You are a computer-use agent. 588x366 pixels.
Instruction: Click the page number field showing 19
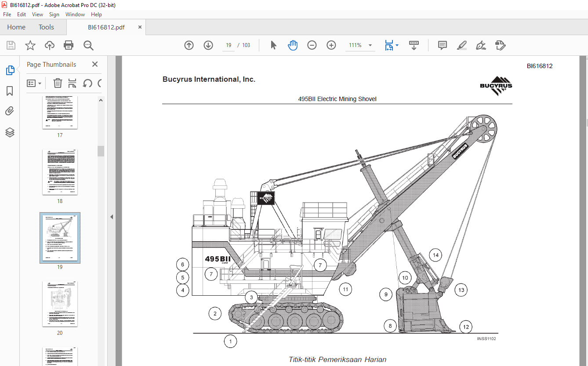tap(229, 45)
